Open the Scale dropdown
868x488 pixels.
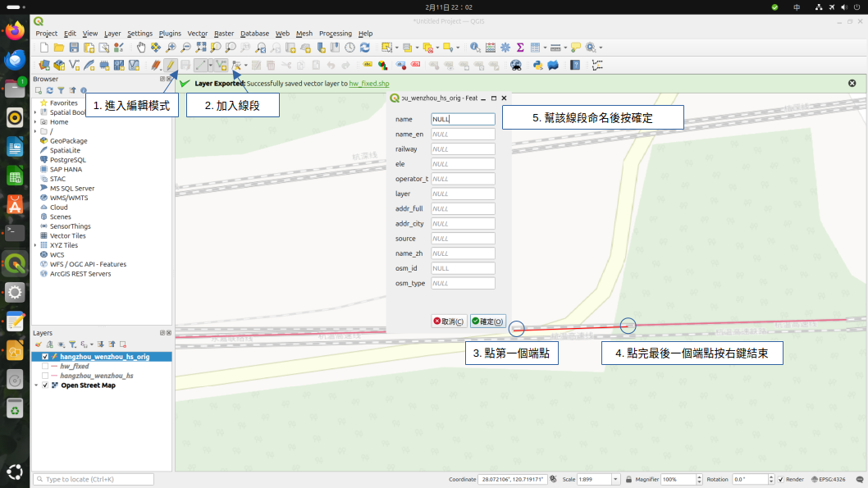tap(616, 479)
